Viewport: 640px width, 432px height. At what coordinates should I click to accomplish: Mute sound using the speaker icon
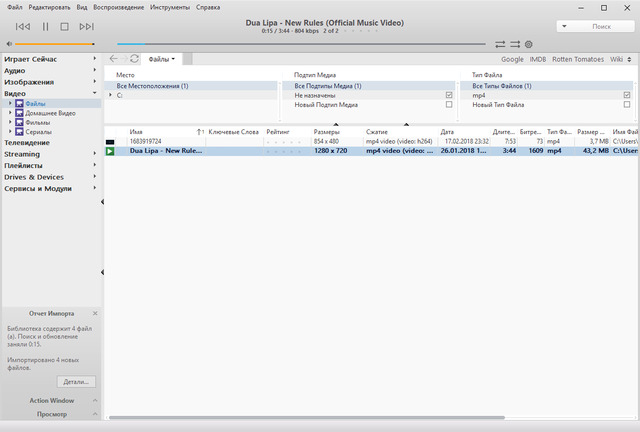click(10, 44)
